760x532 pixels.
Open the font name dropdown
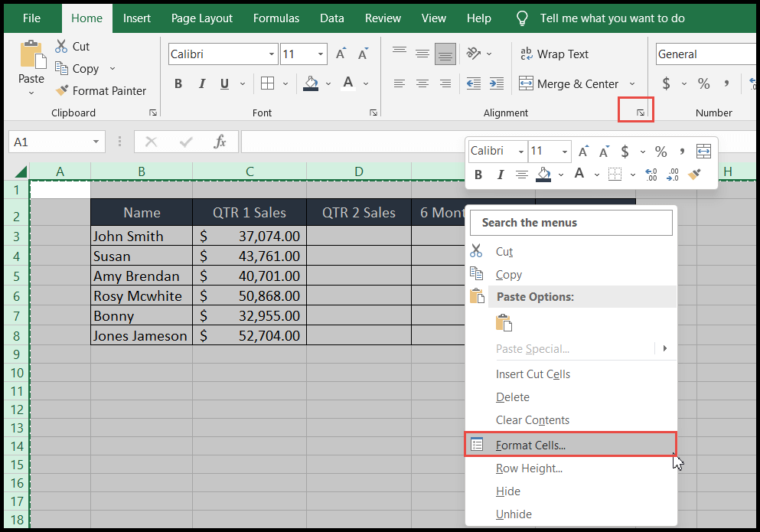coord(271,54)
